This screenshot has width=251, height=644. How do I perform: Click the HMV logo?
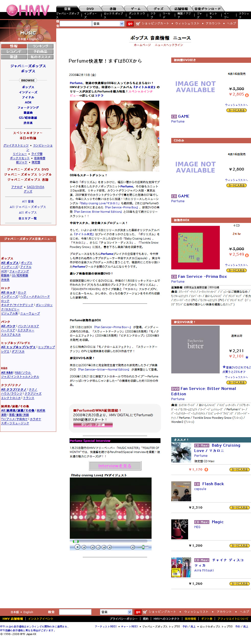(x=28, y=10)
